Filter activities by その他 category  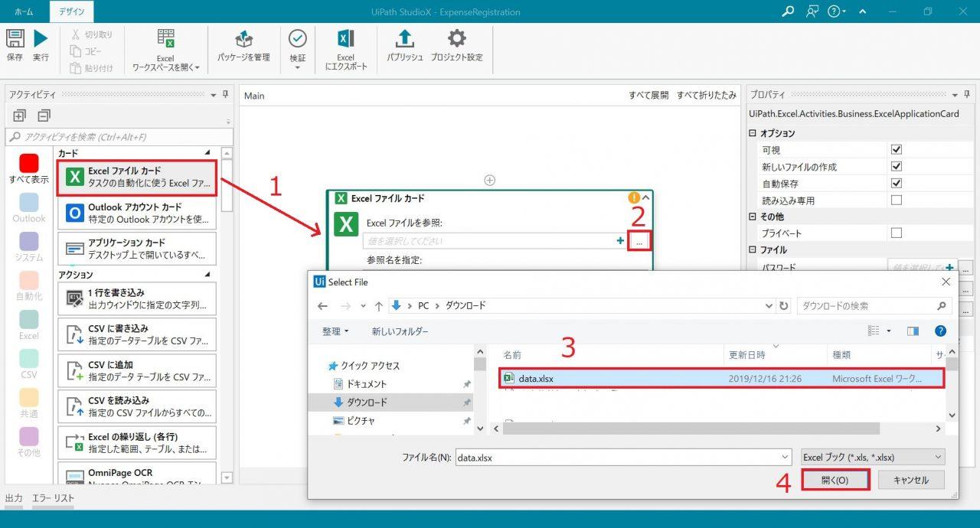tap(29, 442)
